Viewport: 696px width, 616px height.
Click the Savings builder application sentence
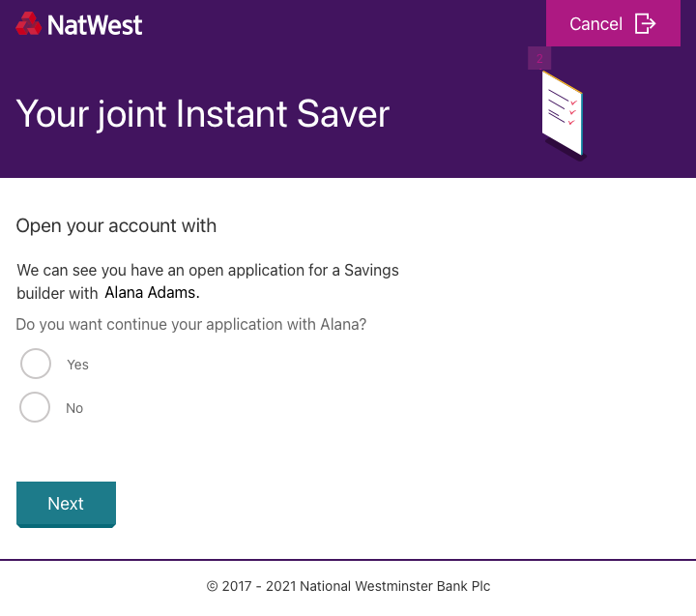pos(208,281)
